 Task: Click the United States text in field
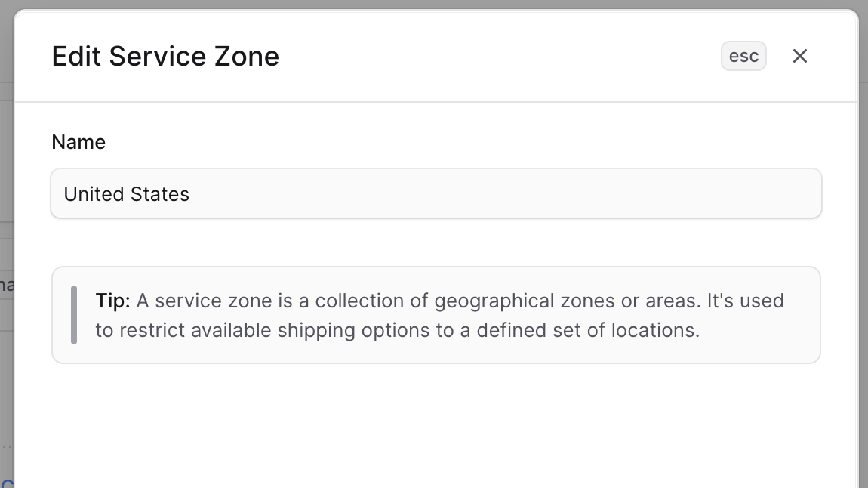(x=127, y=194)
